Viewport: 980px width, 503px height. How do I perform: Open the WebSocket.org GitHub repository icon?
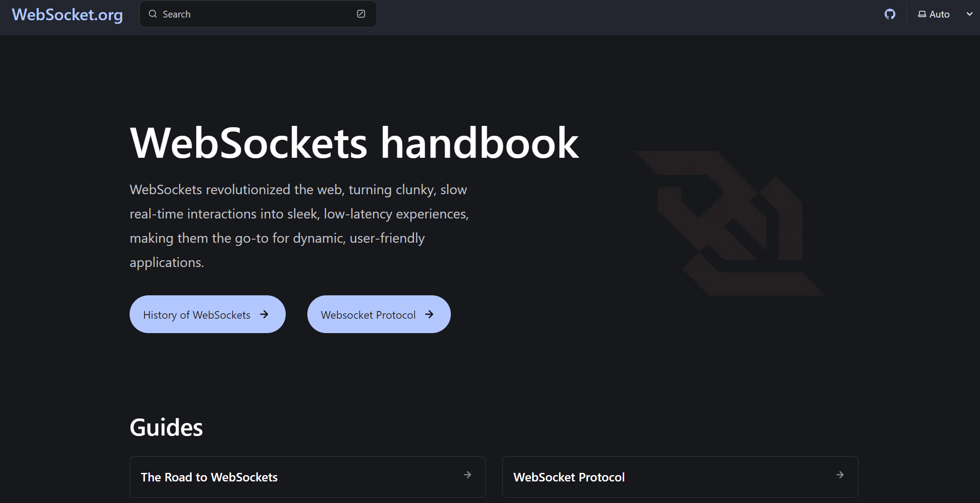(890, 14)
